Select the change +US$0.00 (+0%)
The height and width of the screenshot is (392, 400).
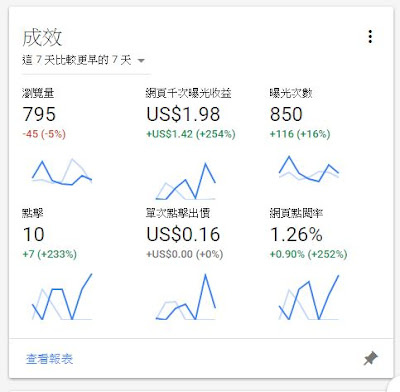185,254
